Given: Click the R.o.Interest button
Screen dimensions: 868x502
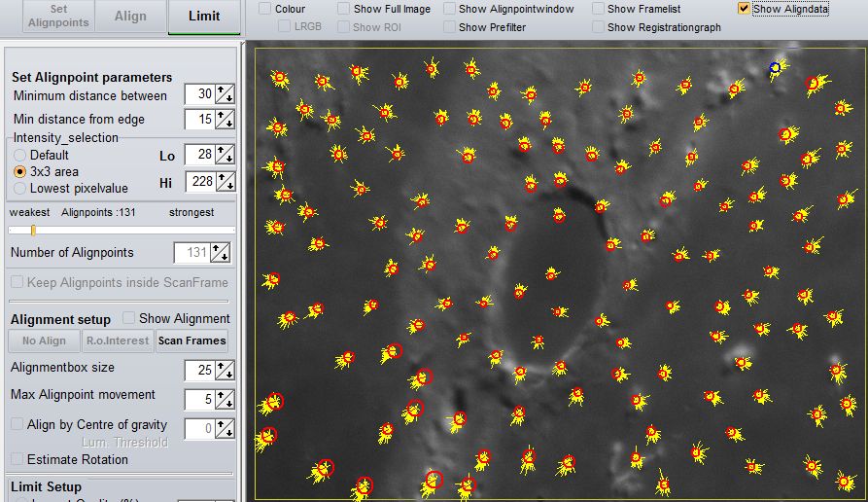Looking at the screenshot, I should 118,341.
